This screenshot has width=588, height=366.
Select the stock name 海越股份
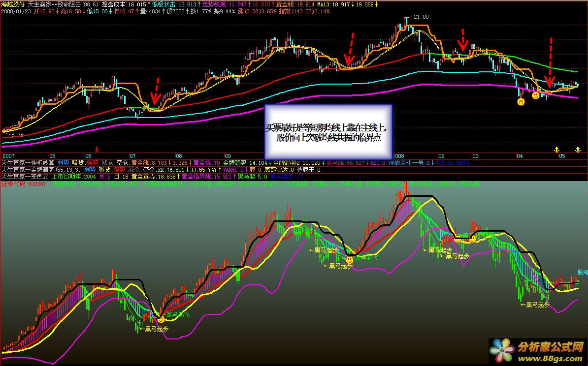tap(13, 4)
